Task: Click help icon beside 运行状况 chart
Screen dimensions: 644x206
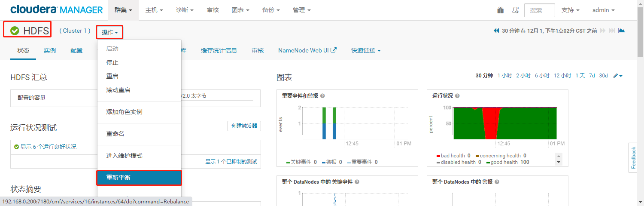Action: (x=457, y=96)
